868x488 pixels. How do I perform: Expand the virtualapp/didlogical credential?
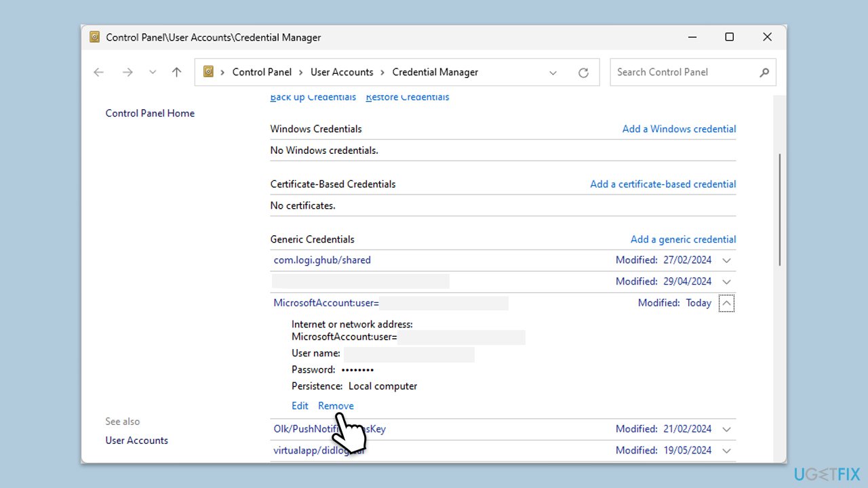click(x=726, y=450)
